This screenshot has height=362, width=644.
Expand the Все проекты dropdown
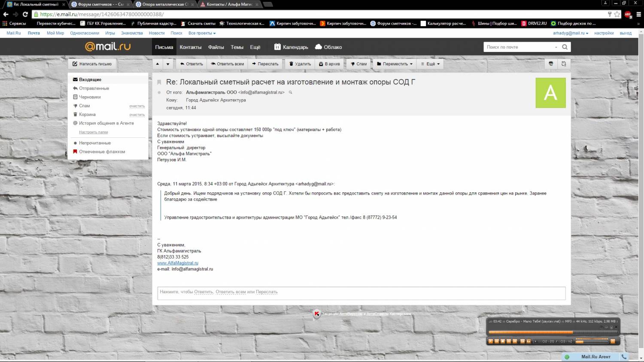point(202,33)
